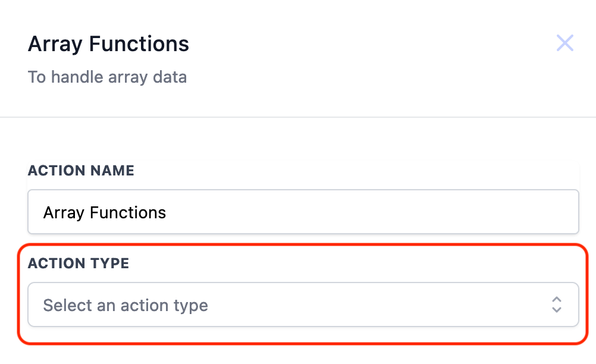
Task: Click the middle of the action type selector
Action: click(303, 305)
